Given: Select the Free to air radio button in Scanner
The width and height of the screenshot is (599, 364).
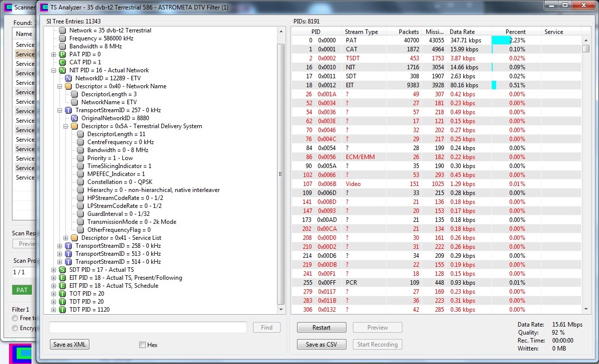Looking at the screenshot, I should pyautogui.click(x=15, y=318).
